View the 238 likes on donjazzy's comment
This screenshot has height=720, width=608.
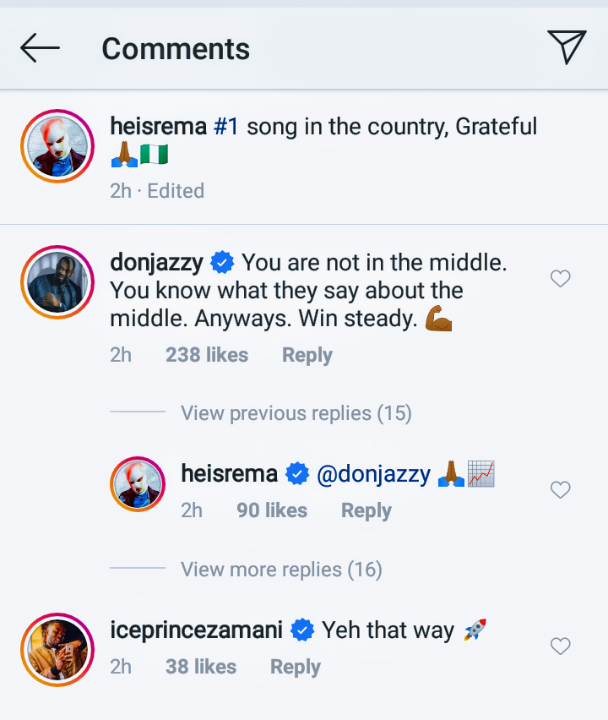click(207, 355)
